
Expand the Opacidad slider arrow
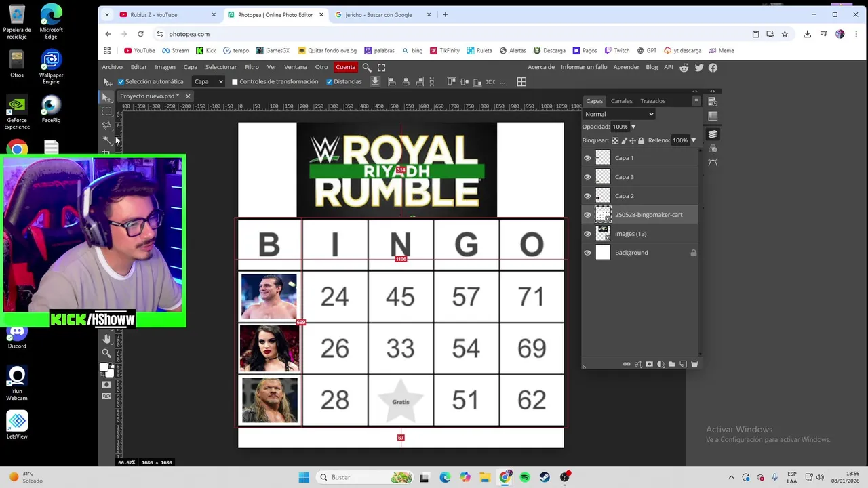point(633,127)
